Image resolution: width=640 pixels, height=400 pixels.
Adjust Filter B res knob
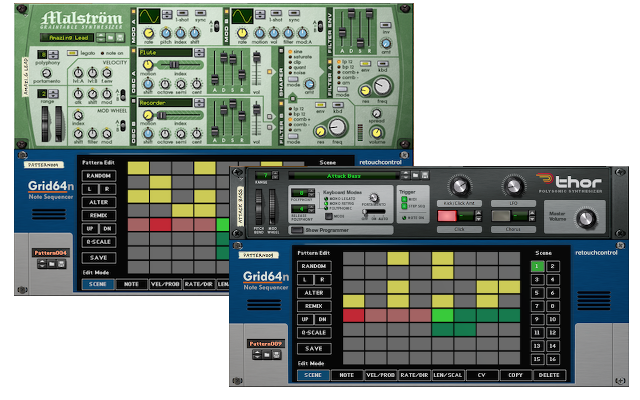click(320, 131)
